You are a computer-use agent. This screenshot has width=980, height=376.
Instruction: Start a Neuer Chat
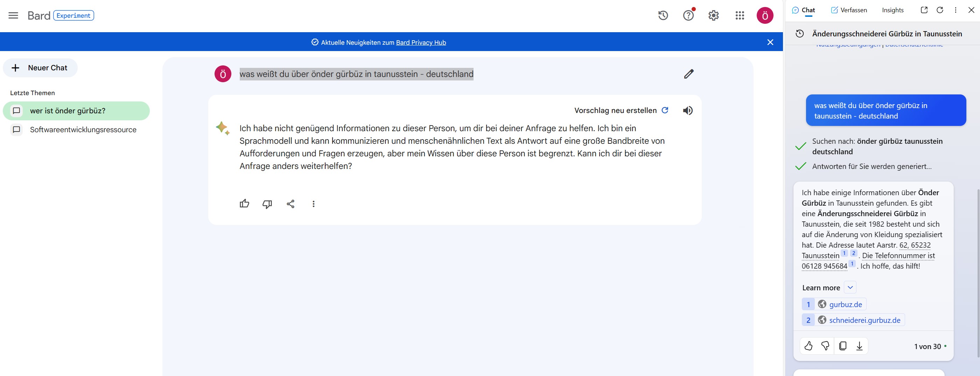click(40, 68)
